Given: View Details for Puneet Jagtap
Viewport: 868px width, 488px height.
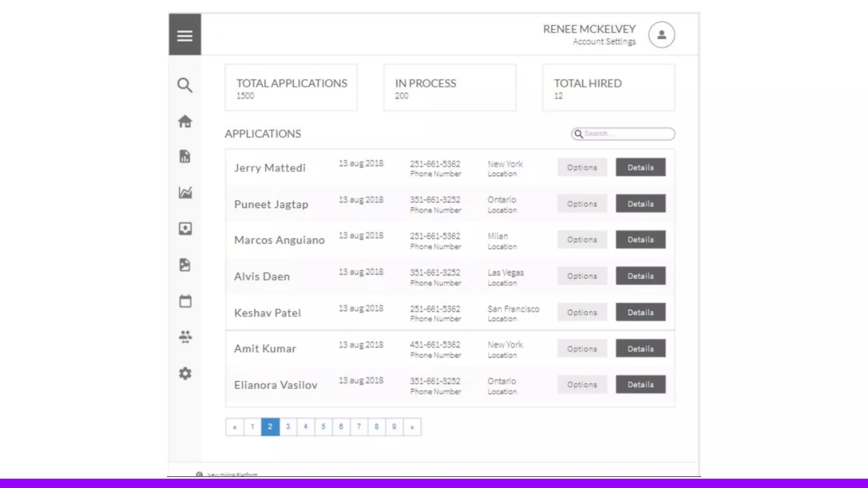Looking at the screenshot, I should 640,204.
